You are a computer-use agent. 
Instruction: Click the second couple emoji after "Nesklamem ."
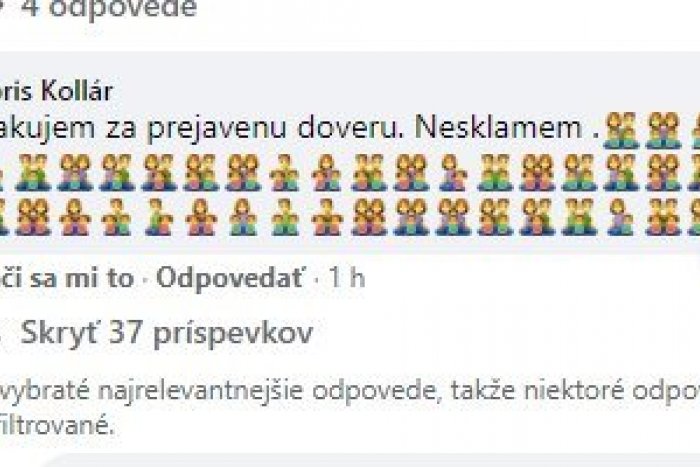coord(664,130)
